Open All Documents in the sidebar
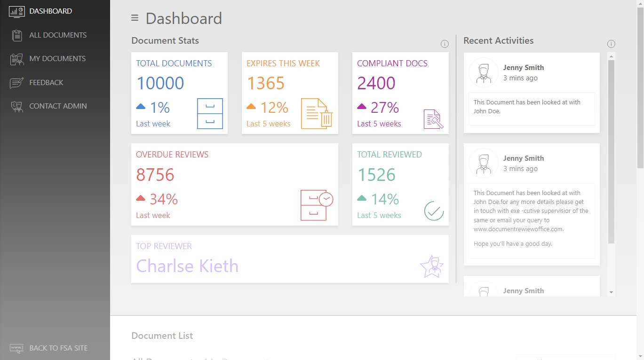 point(57,35)
